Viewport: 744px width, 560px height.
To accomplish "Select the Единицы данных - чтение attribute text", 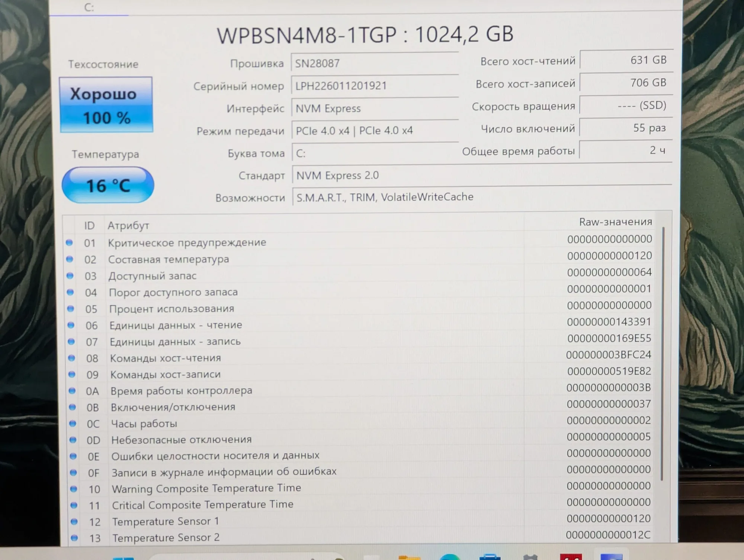I will click(x=176, y=325).
